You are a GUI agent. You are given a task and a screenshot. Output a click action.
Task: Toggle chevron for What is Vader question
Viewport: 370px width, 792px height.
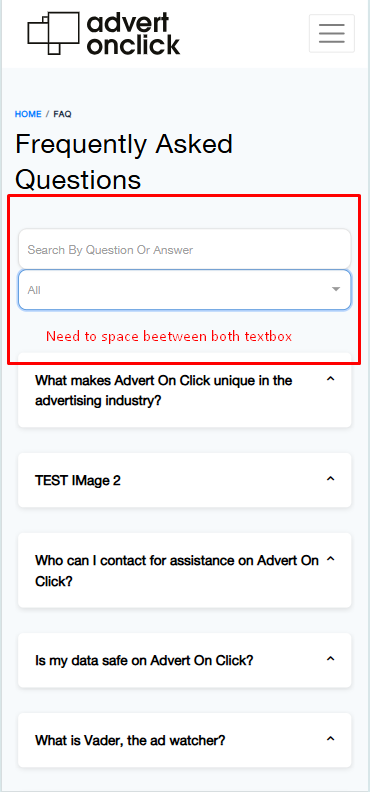(x=331, y=738)
